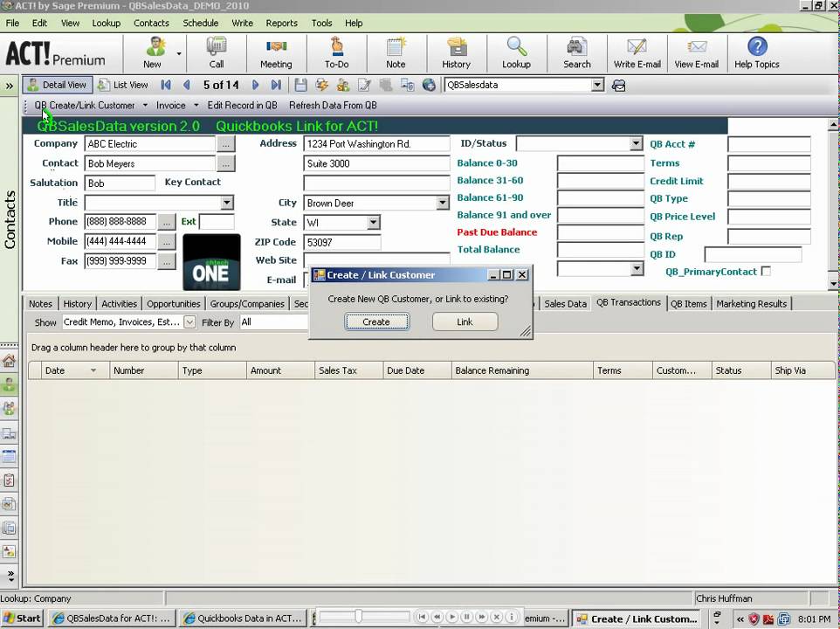Open the Call toolbar icon
Screen dimensions: 840x629
click(x=217, y=52)
